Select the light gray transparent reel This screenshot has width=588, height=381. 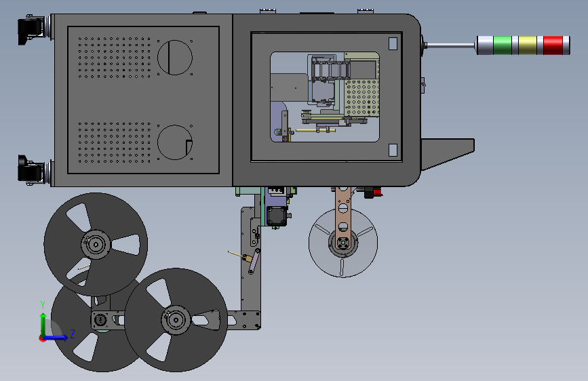343,243
